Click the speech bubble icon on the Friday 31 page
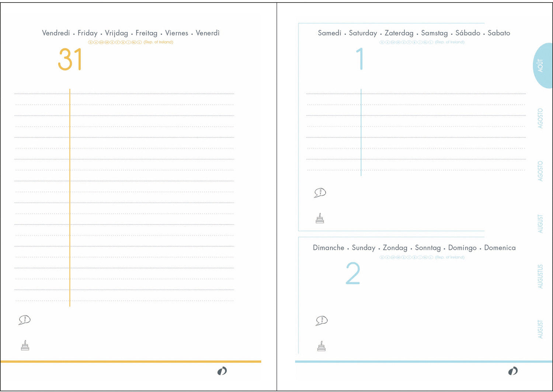 24,320
